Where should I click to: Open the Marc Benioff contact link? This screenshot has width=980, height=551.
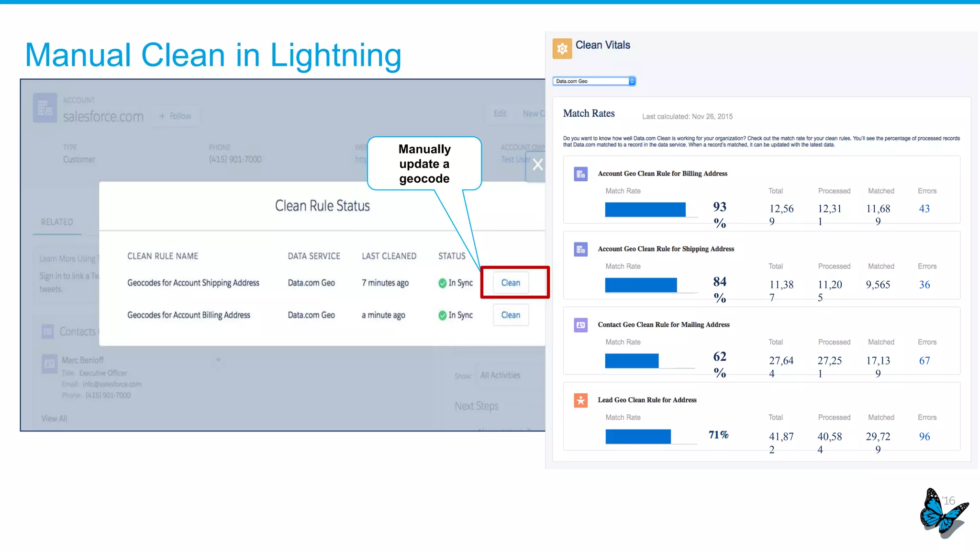82,360
